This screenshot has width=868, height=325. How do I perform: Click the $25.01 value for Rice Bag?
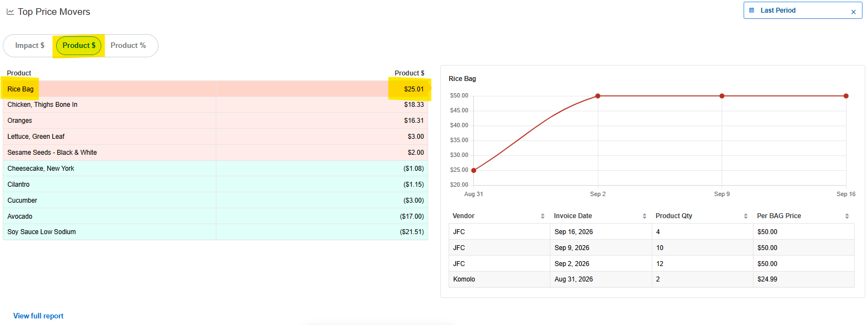tap(414, 89)
